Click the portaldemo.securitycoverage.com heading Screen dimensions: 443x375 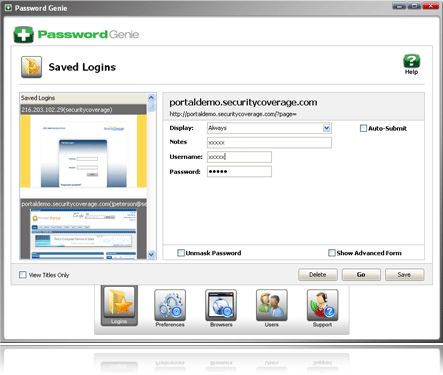click(243, 102)
